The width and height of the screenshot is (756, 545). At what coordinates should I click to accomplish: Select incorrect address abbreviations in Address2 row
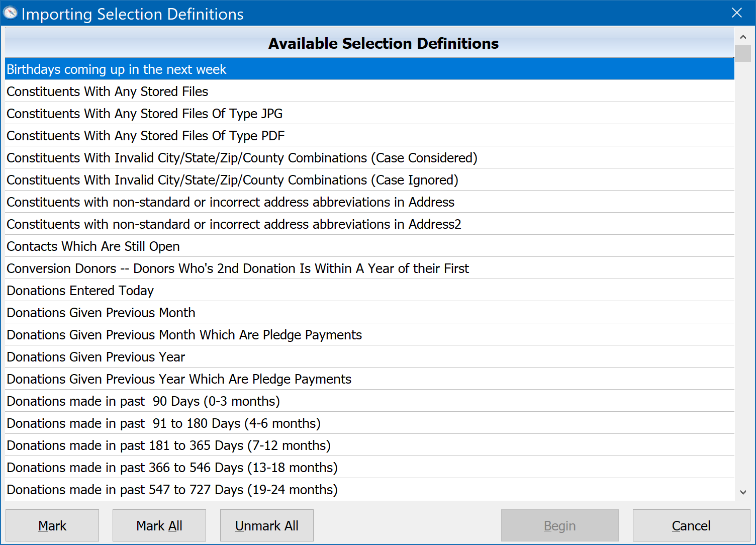tap(370, 224)
